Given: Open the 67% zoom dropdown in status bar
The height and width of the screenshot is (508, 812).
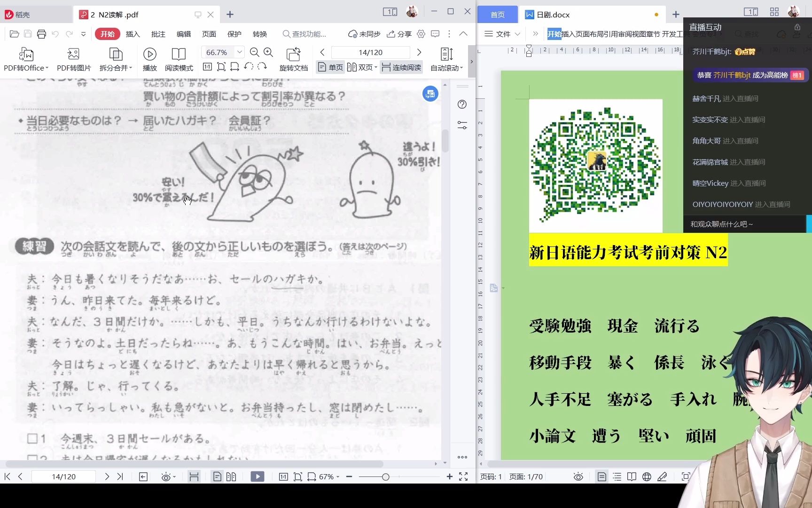Looking at the screenshot, I should [x=329, y=477].
